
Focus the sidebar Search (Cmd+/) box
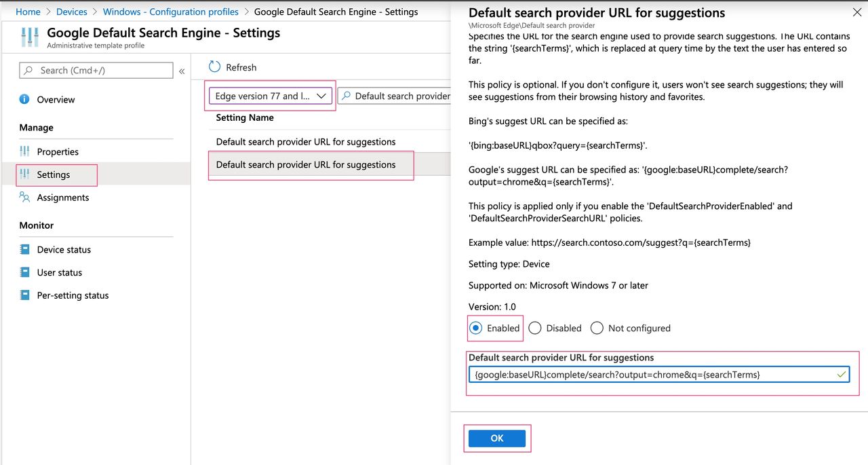96,71
